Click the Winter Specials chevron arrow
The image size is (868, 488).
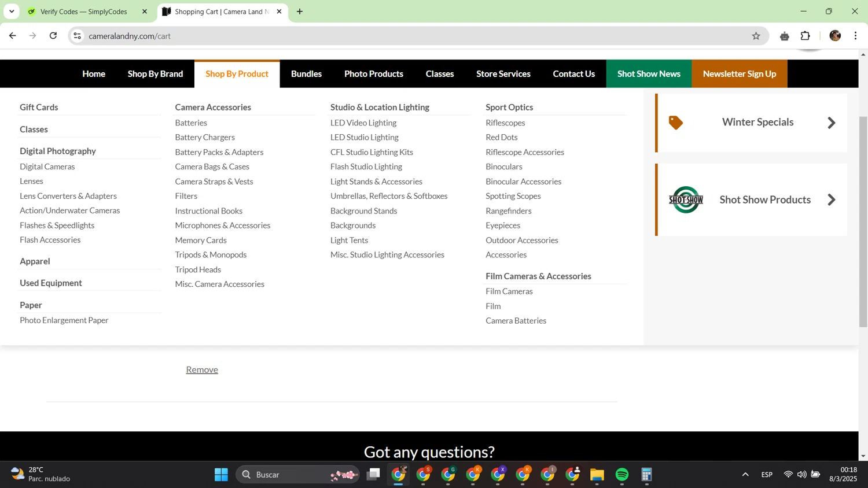click(832, 123)
